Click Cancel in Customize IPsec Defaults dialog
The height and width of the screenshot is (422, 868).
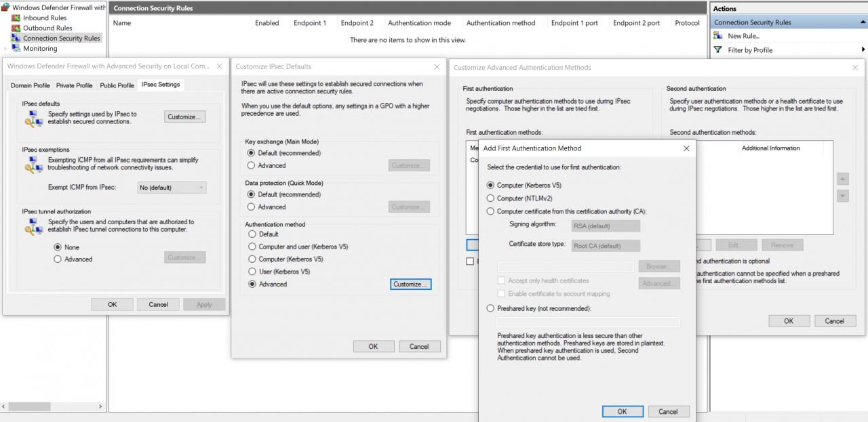(419, 346)
